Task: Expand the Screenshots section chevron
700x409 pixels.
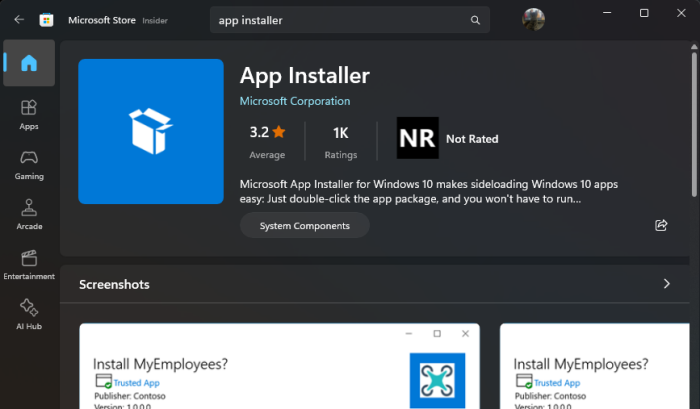Action: (x=667, y=284)
